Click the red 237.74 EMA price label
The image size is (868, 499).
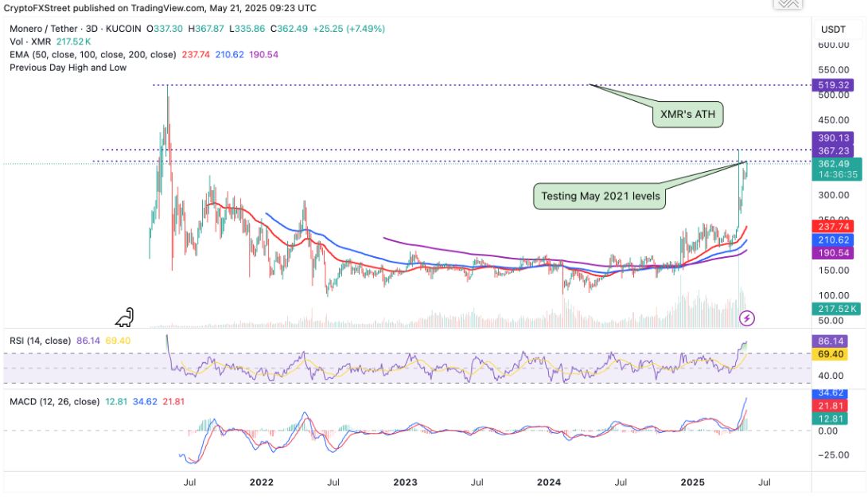pyautogui.click(x=832, y=226)
